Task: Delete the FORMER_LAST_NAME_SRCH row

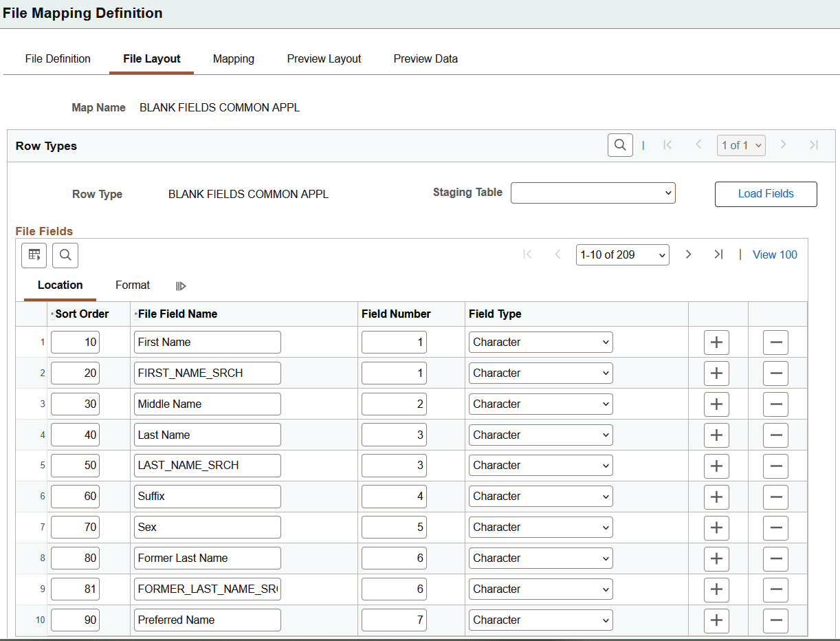Action: pos(775,589)
